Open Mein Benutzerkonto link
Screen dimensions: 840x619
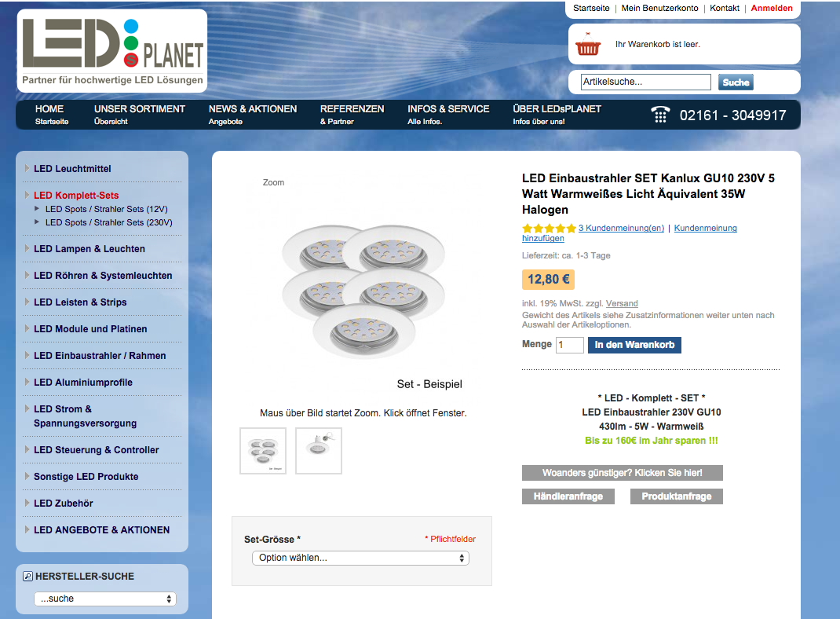[x=659, y=8]
